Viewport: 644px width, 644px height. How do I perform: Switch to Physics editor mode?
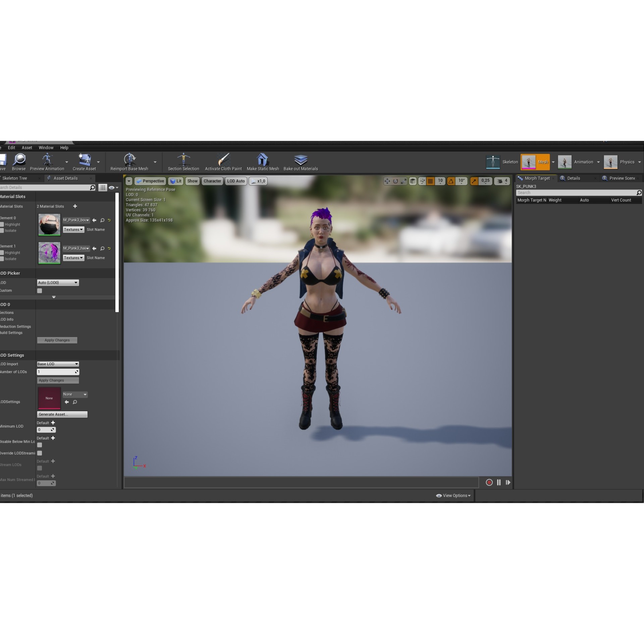click(x=619, y=162)
